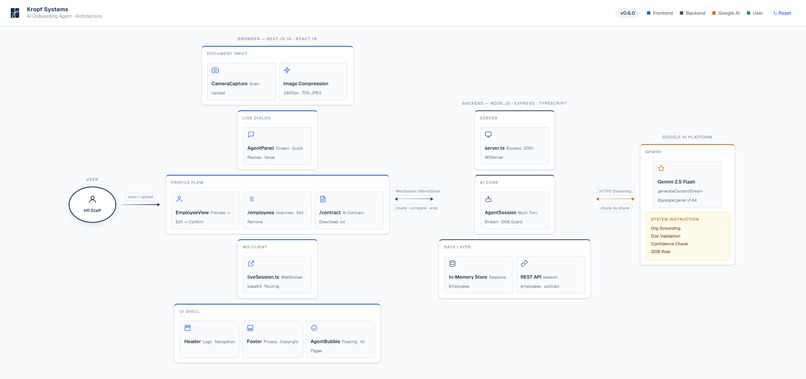Click the orange Google AI legend dot
The height and width of the screenshot is (379, 806).
pyautogui.click(x=713, y=13)
